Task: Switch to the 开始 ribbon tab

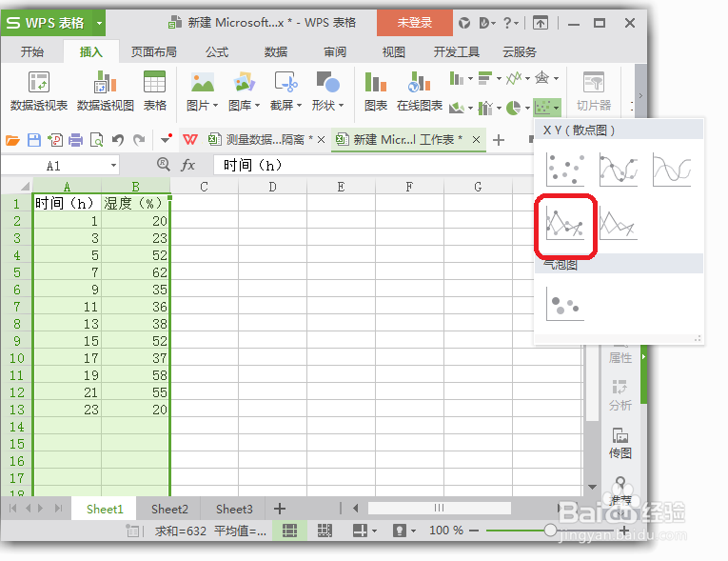Action: pos(32,52)
